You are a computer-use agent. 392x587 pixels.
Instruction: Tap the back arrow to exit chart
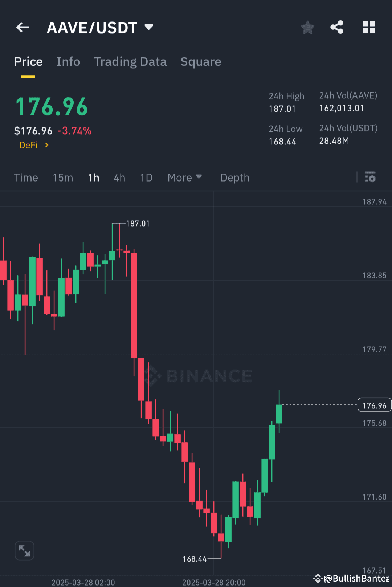click(x=23, y=27)
